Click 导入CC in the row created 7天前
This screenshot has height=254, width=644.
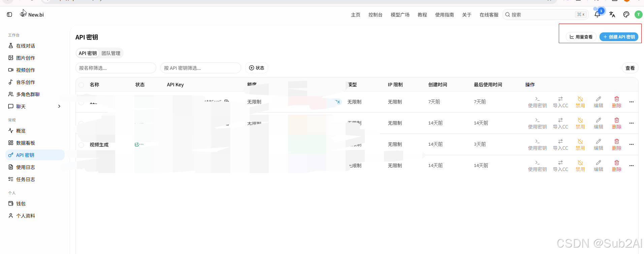click(x=560, y=102)
